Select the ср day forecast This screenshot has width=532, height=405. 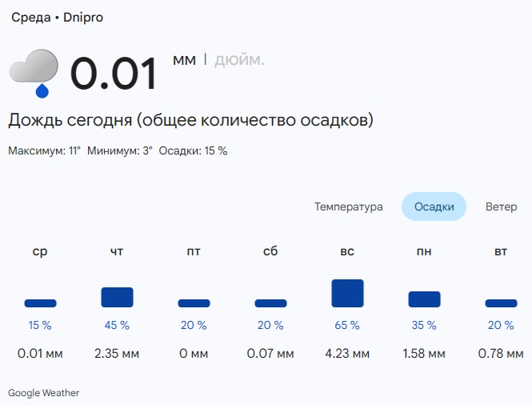[x=40, y=252]
